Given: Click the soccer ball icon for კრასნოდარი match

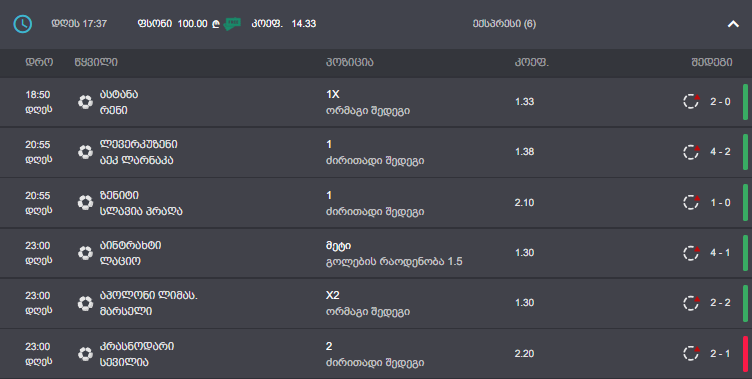Looking at the screenshot, I should pos(85,354).
